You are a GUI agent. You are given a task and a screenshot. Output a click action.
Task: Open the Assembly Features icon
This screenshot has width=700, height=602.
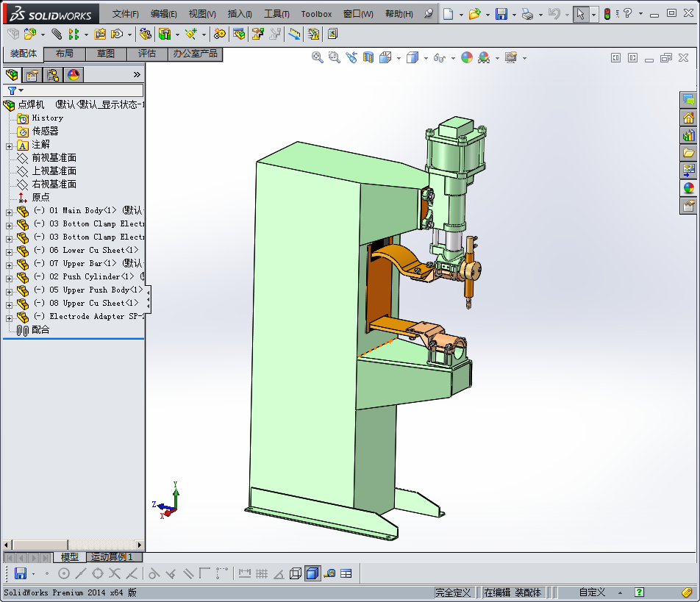click(165, 34)
